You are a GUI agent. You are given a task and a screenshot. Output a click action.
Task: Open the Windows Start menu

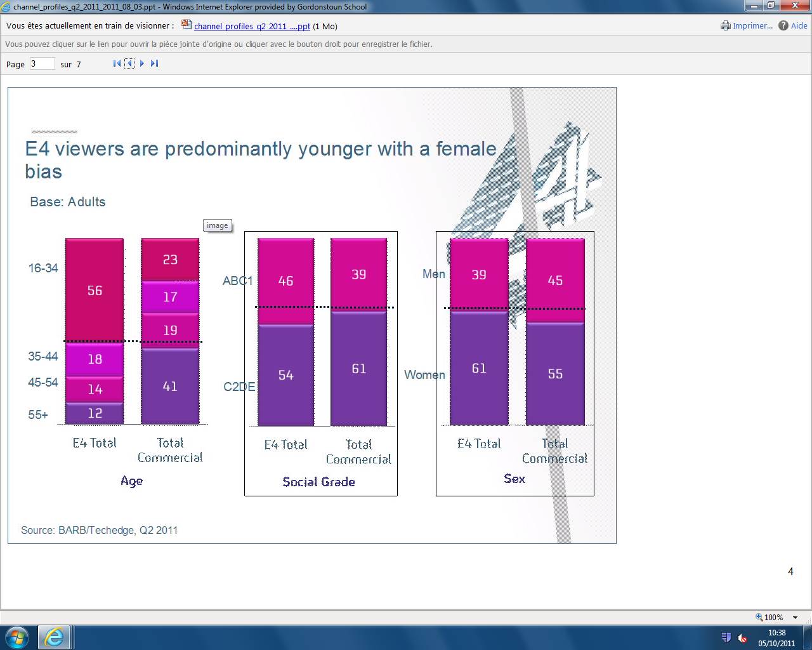pyautogui.click(x=17, y=637)
